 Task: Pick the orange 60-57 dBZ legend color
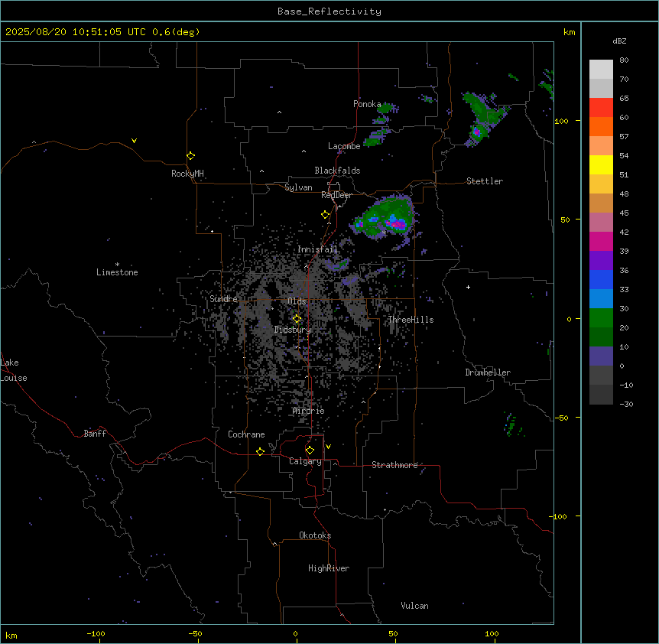pos(601,126)
